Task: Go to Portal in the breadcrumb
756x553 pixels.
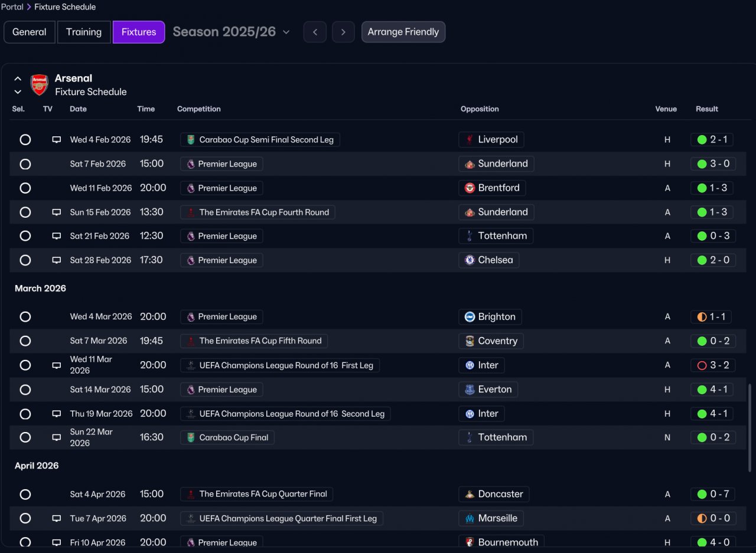Action: tap(12, 7)
